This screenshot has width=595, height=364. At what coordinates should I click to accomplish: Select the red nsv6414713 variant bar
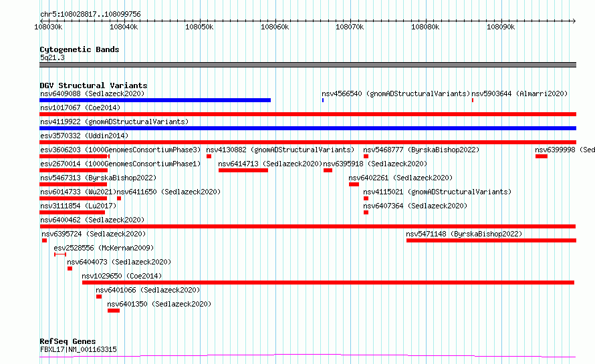(243, 170)
